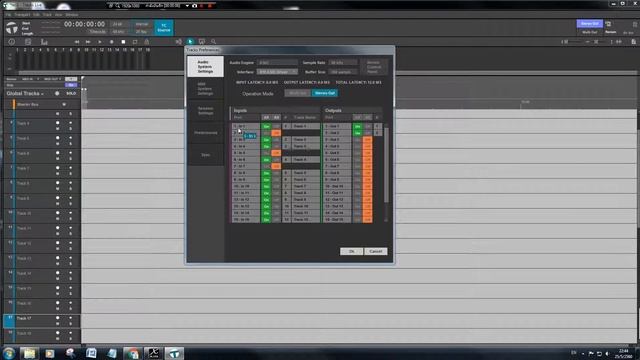Screen dimensions: 640x360
Task: Set Operation Mode to Stereo Out
Action: click(325, 93)
